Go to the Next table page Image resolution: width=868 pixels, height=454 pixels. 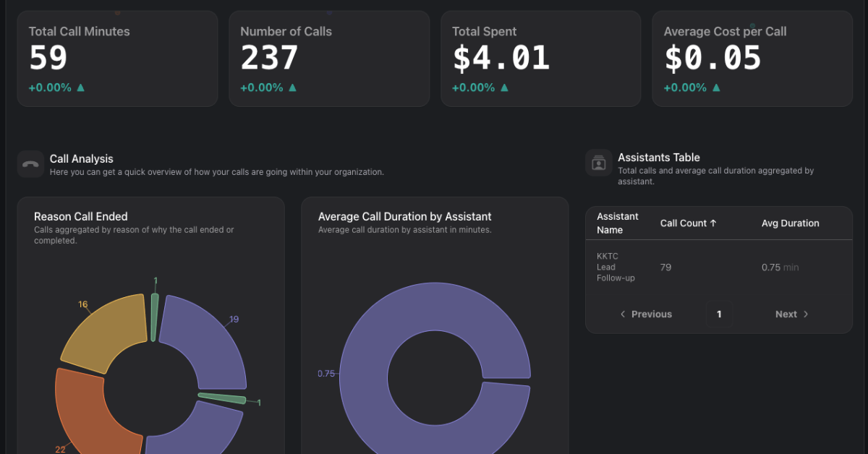click(792, 314)
